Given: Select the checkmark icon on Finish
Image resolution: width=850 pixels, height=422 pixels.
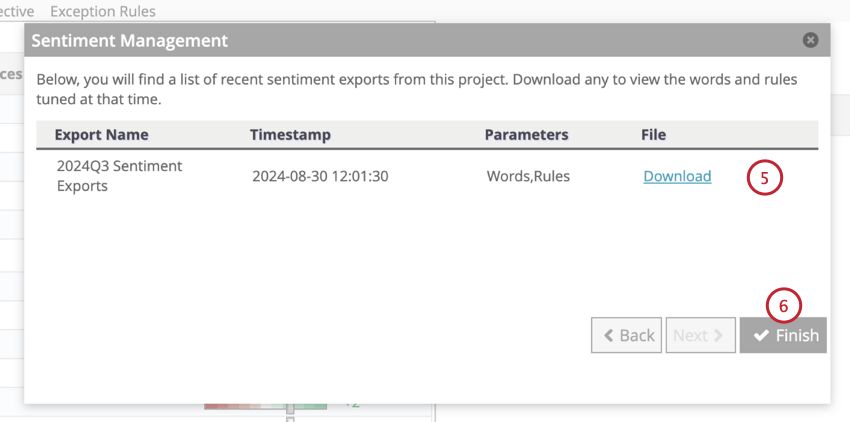Looking at the screenshot, I should (761, 336).
